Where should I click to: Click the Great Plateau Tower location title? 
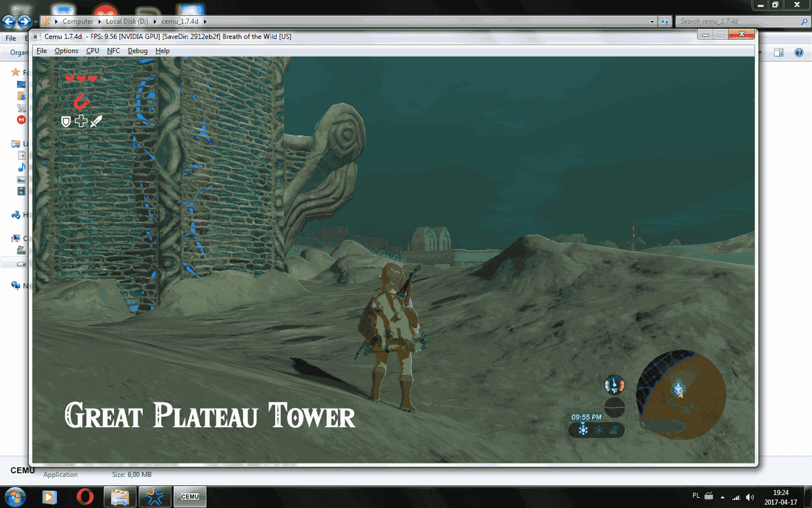click(210, 415)
